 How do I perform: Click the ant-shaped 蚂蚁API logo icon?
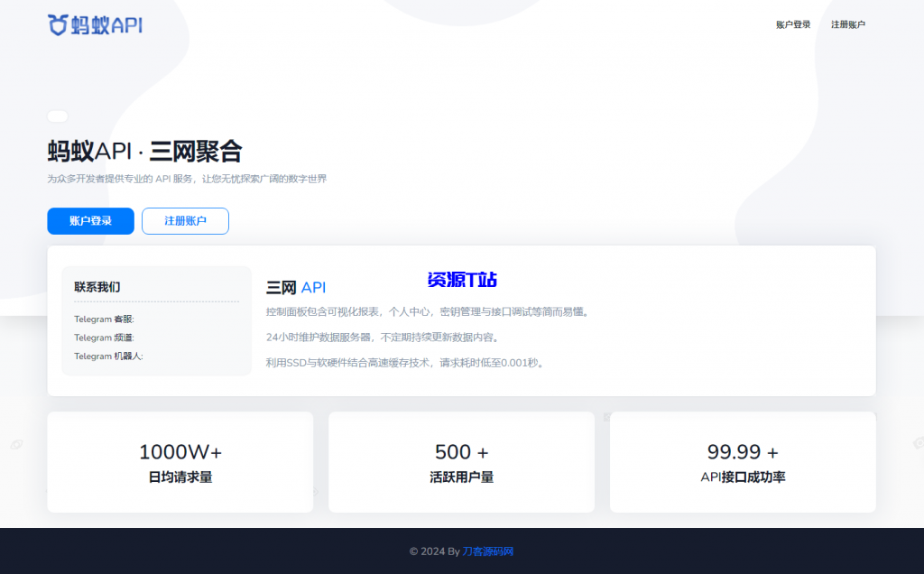click(x=57, y=24)
